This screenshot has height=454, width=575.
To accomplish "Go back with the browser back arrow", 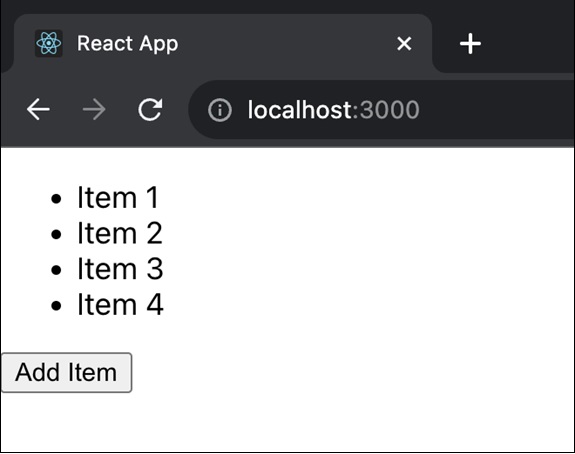I will [38, 109].
